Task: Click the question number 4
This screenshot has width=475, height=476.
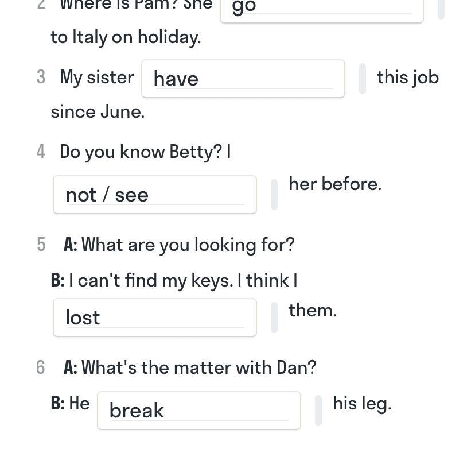Action: [41, 152]
